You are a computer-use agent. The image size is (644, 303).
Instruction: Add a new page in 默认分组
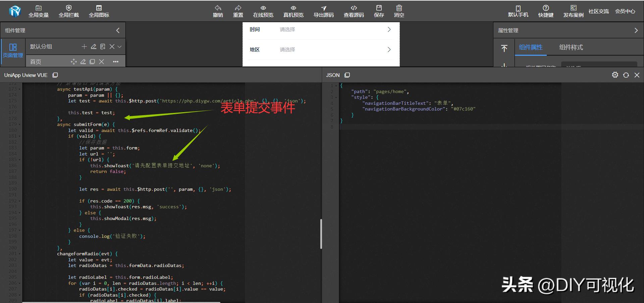85,46
